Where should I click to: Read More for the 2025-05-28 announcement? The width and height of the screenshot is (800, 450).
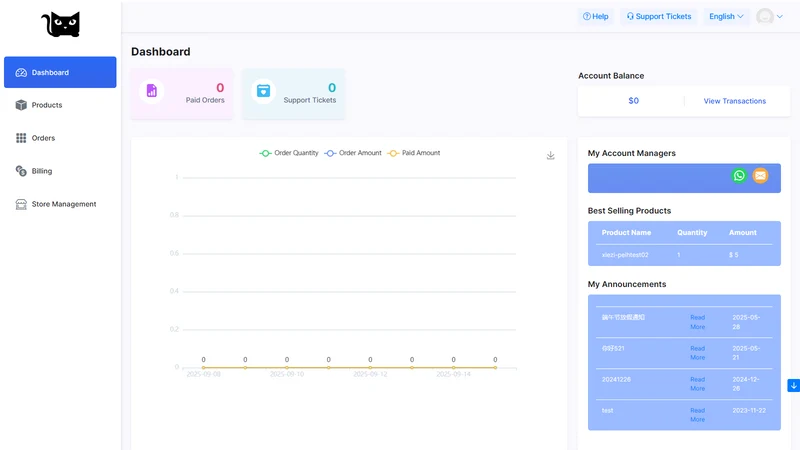pos(697,322)
